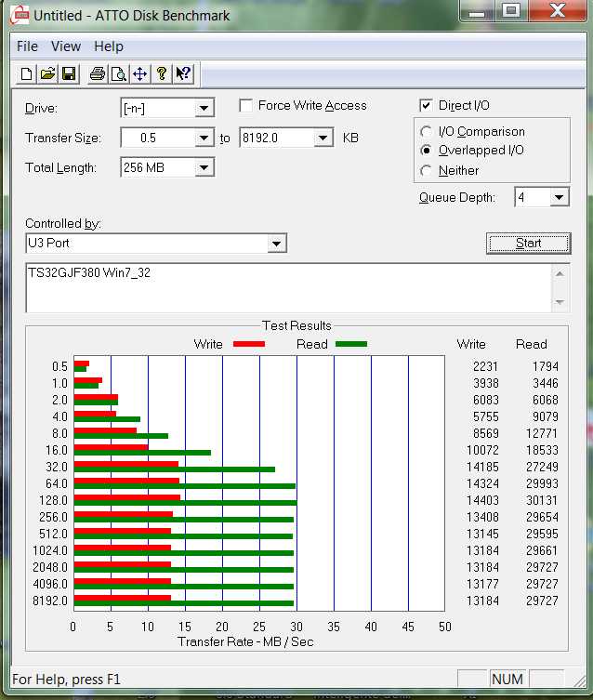Click the green Read legend swatch
593x700 pixels.
(x=351, y=344)
